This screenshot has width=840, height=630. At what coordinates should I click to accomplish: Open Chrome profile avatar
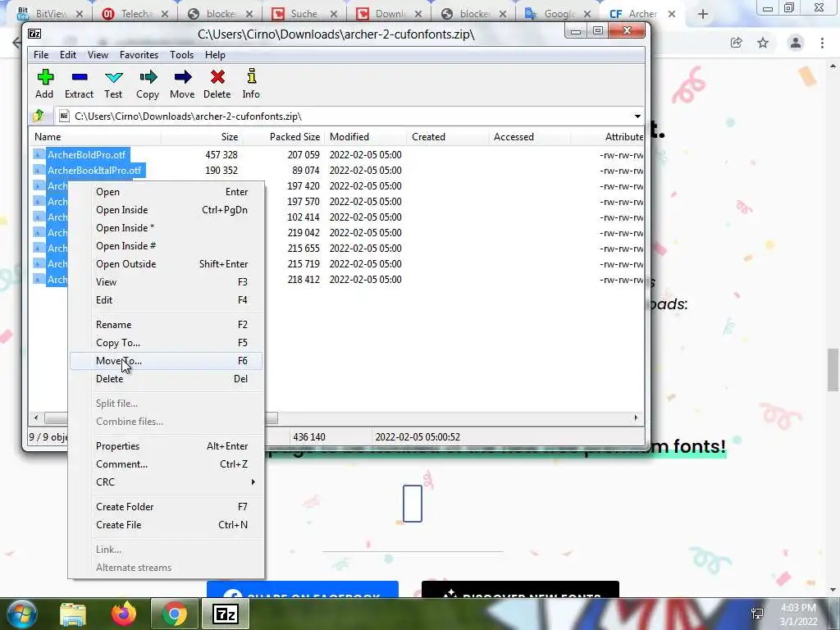(796, 43)
